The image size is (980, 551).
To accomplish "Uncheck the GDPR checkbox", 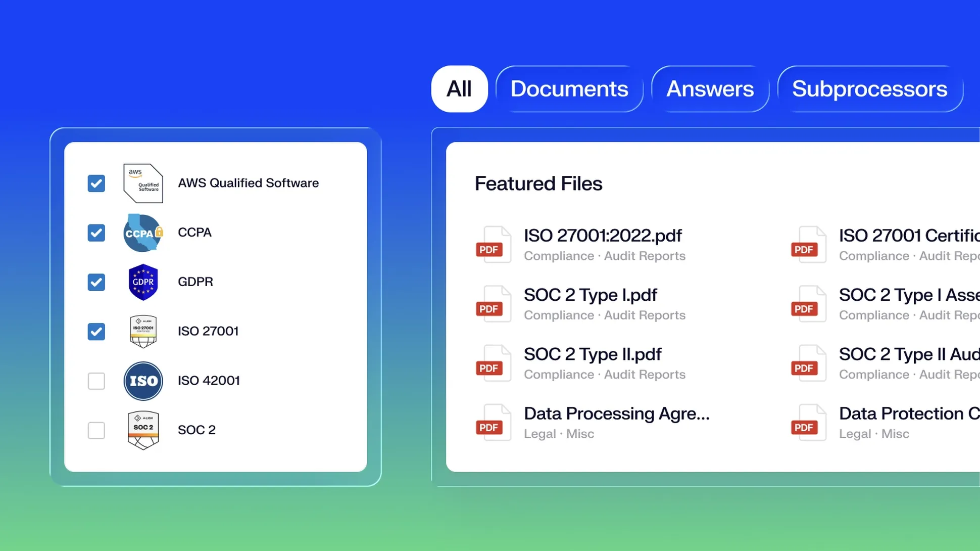I will 96,282.
